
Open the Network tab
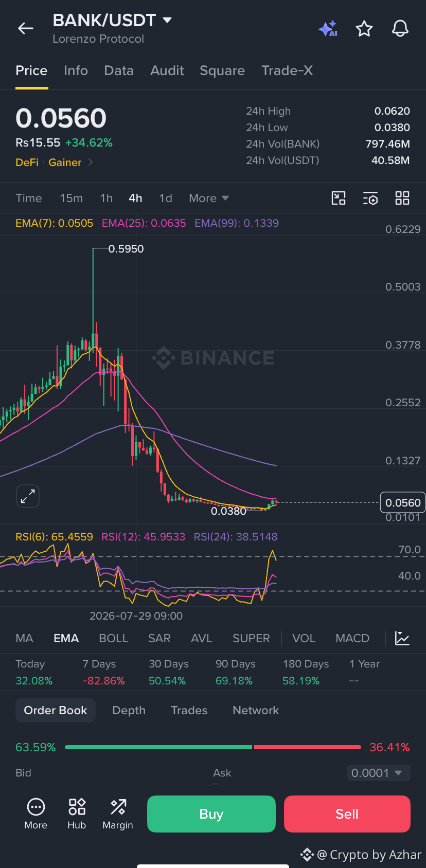(256, 710)
